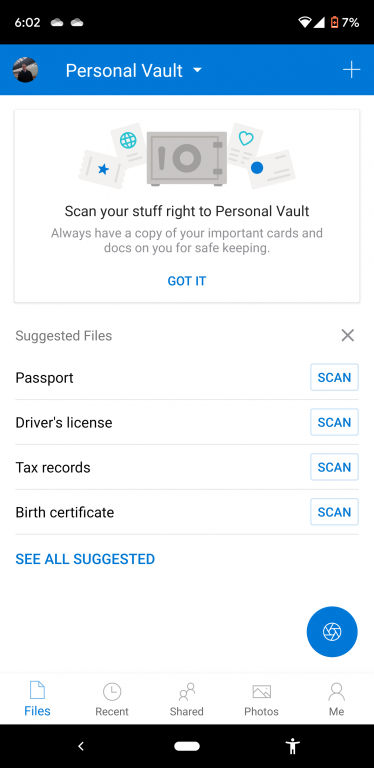Screen dimensions: 374x768
Task: Tap the Android back arrow
Action: click(81, 746)
